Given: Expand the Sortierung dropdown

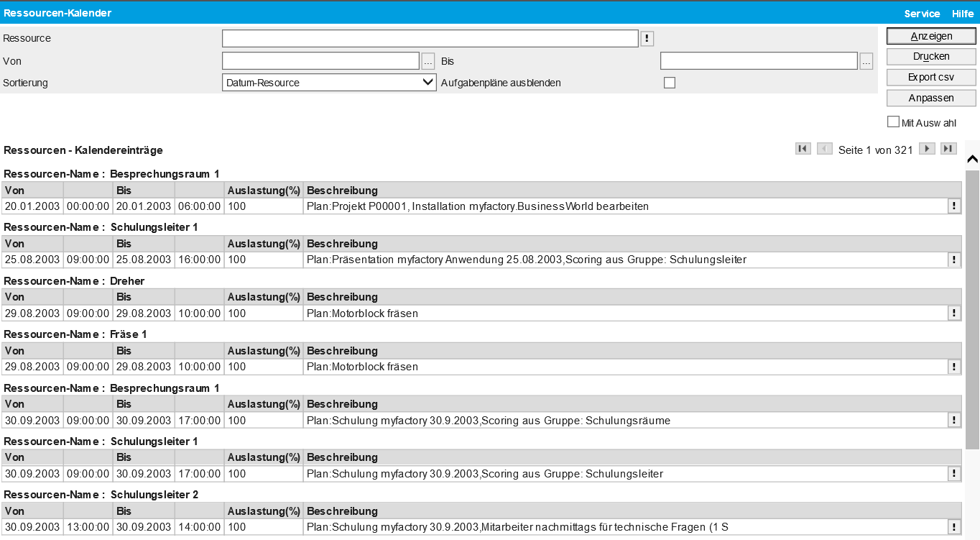Looking at the screenshot, I should coord(329,83).
